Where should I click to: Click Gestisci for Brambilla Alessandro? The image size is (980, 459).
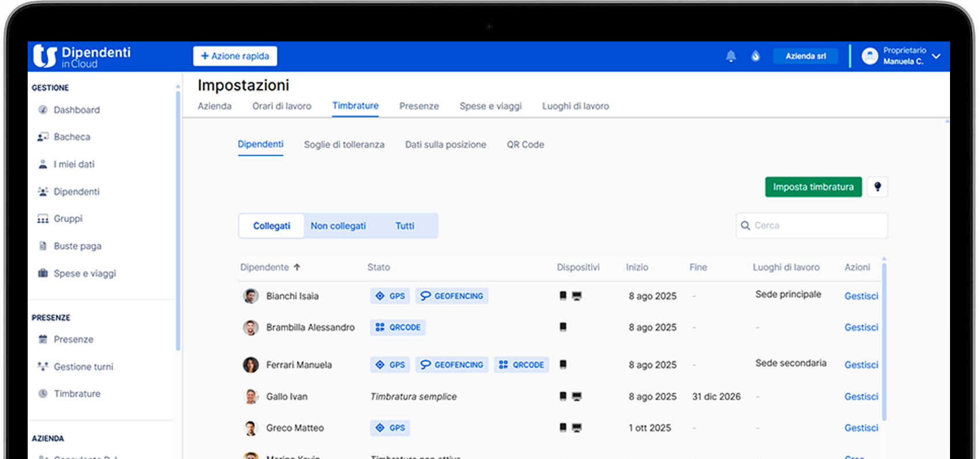point(861,327)
